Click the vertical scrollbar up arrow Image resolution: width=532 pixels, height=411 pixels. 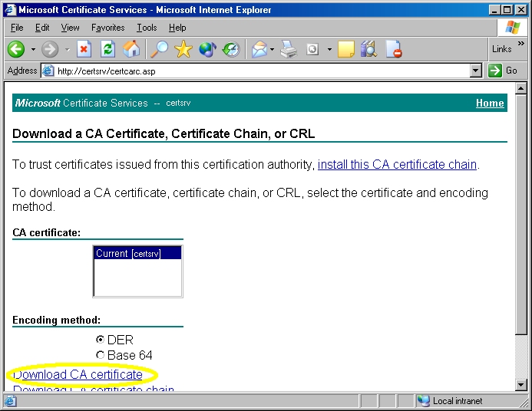point(520,89)
